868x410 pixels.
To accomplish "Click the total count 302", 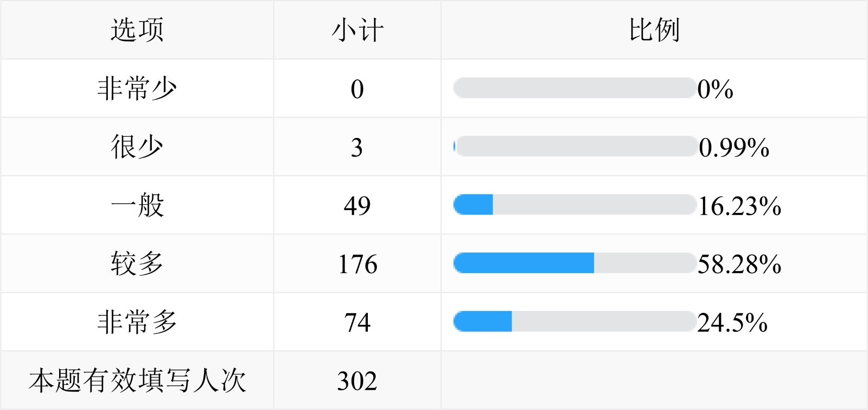I will tap(357, 381).
